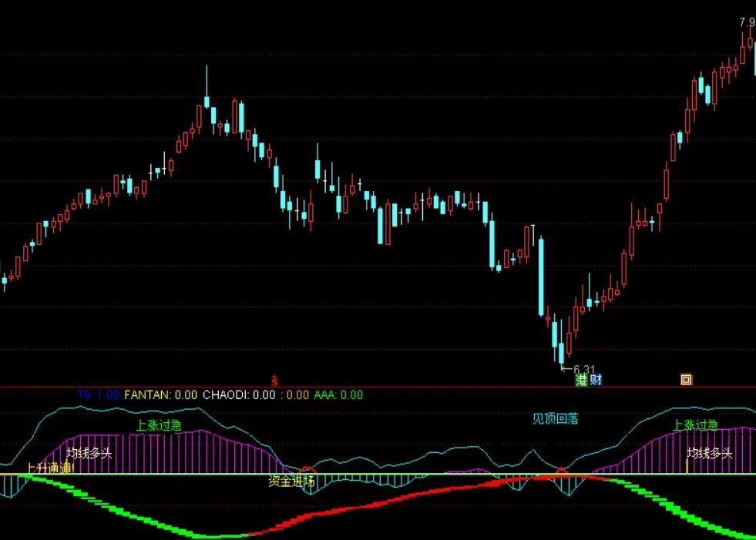
Task: Click the 均线多头 label above 上升通道
Action: point(89,454)
